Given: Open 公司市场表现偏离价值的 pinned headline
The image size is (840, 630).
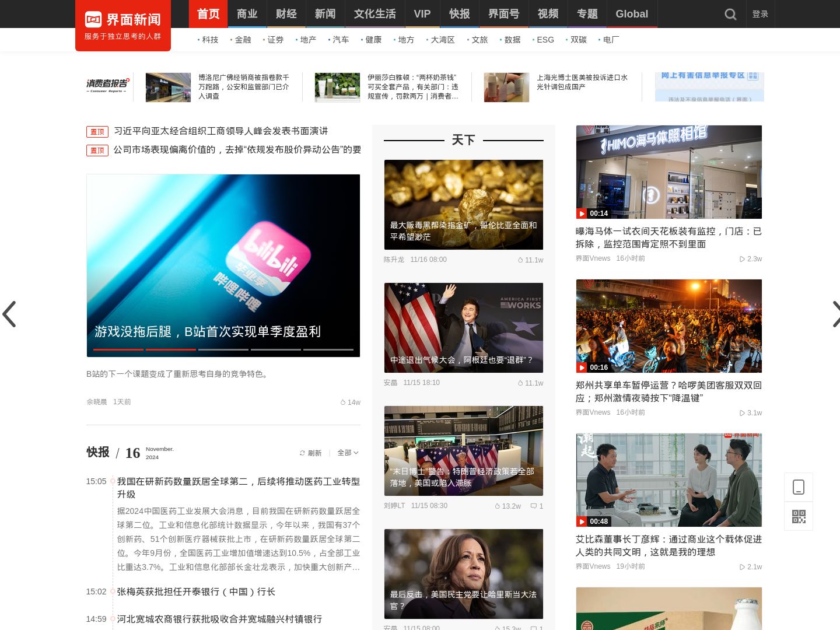Looking at the screenshot, I should coord(237,150).
